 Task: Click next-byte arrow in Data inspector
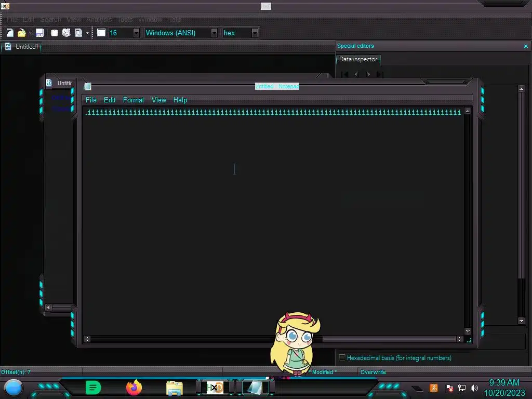click(x=368, y=74)
